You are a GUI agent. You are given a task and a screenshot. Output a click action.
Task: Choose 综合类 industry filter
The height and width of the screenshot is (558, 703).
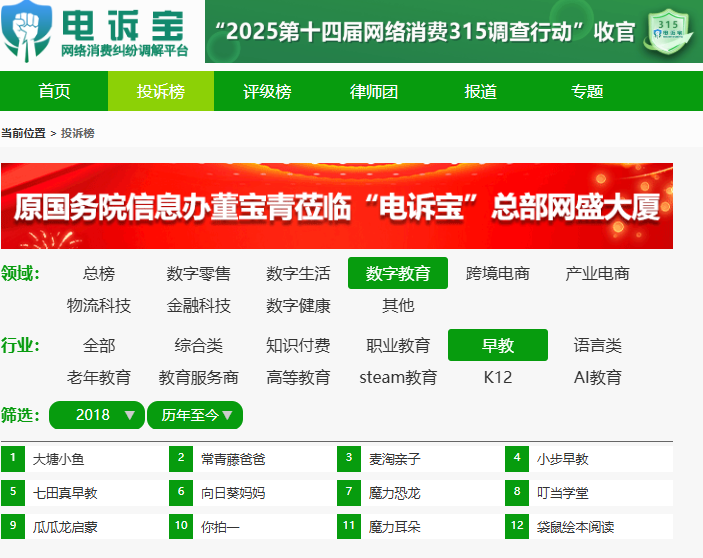point(199,345)
